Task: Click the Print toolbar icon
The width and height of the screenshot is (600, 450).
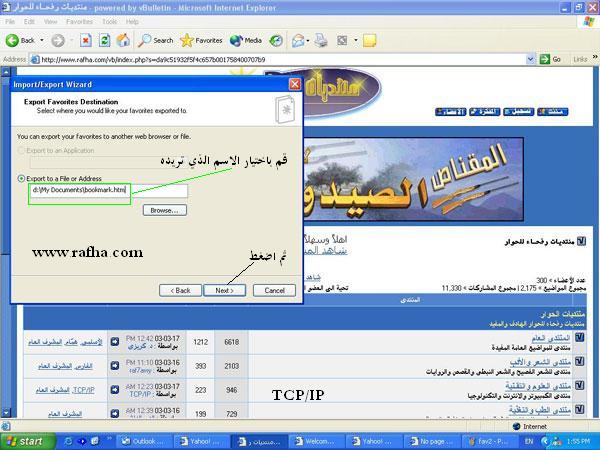Action: (x=321, y=40)
